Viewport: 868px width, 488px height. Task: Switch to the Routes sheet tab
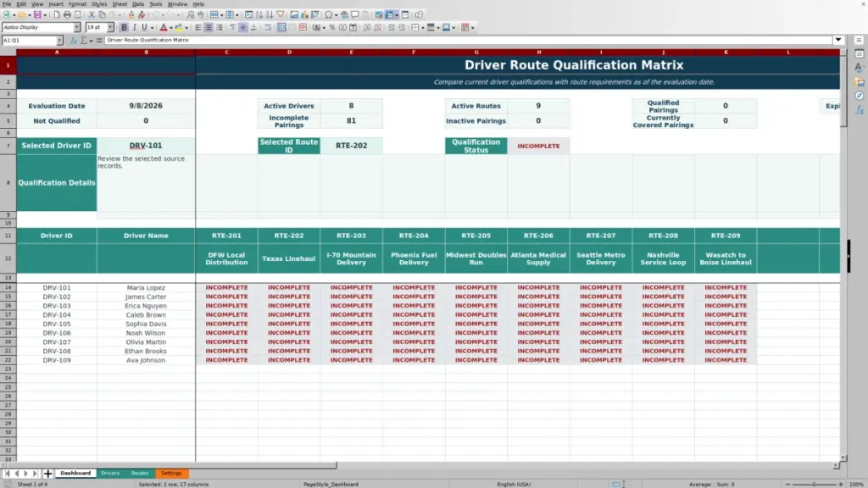coord(140,474)
